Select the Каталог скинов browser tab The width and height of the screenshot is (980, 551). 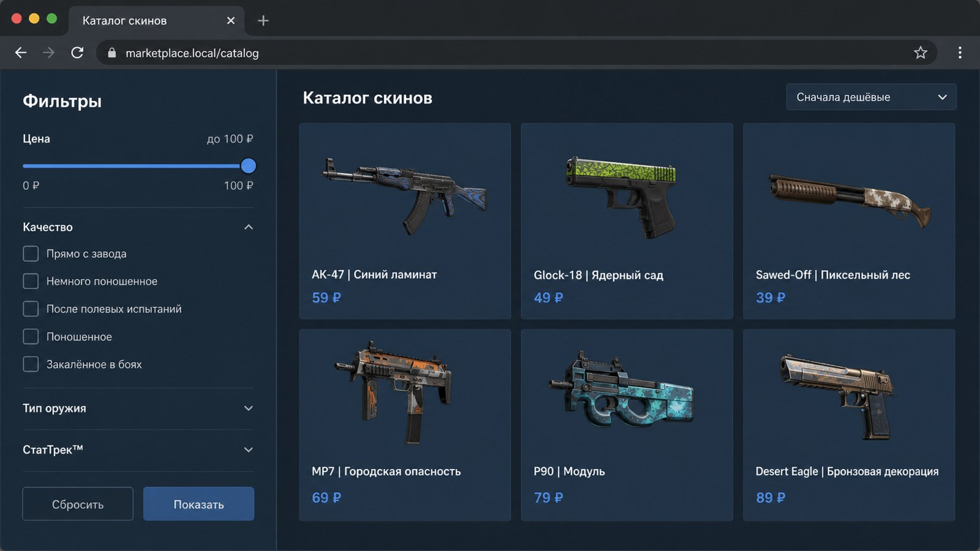tap(157, 21)
